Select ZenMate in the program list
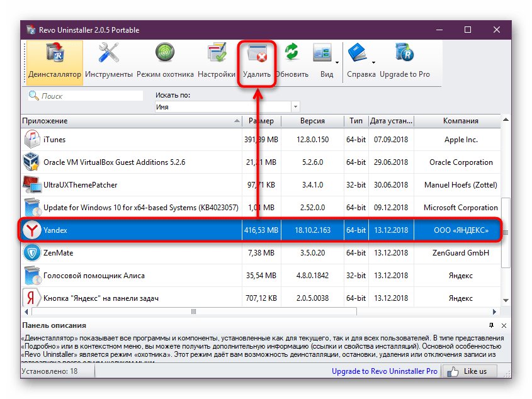This screenshot has width=532, height=399. [x=58, y=253]
